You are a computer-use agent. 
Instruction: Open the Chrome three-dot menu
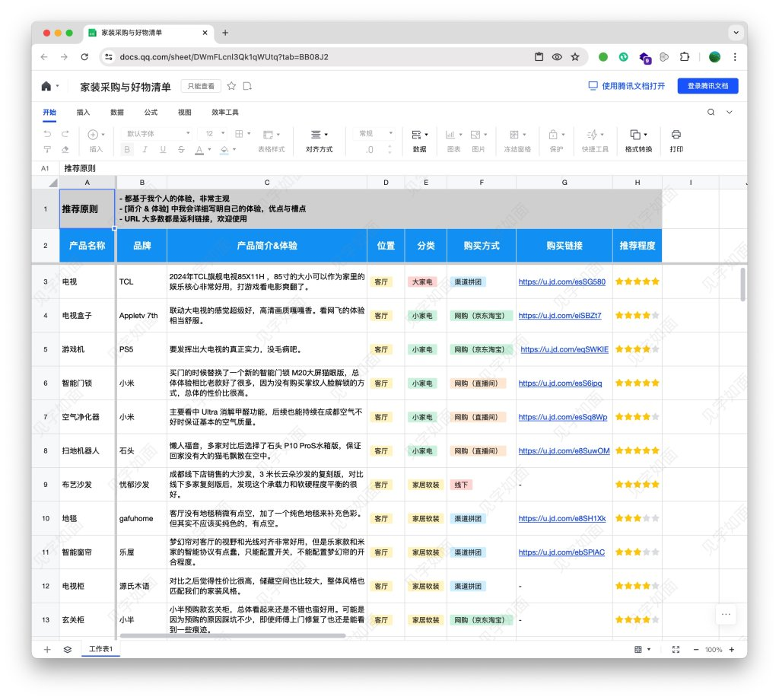click(735, 56)
